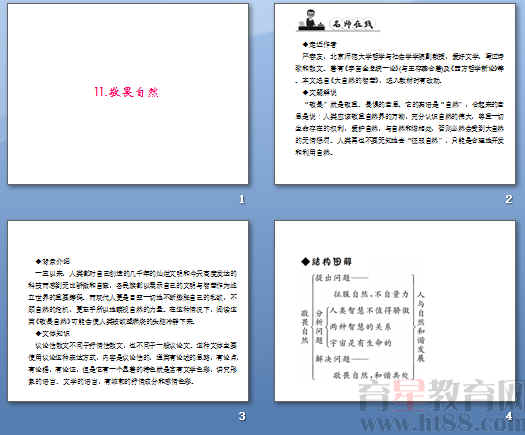Image resolution: width=525 pixels, height=435 pixels.
Task: Click 两种智慧的关系 diagram entry
Action: pyautogui.click(x=360, y=327)
